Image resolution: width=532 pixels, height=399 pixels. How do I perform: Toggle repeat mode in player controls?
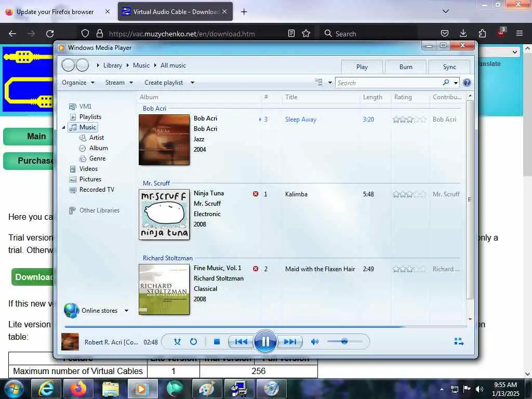[x=193, y=342]
